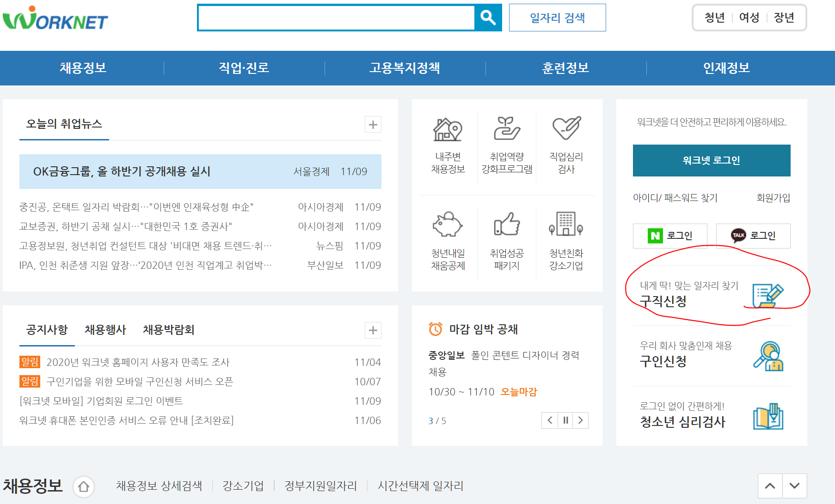Expand today's job news with the plus button
Image resolution: width=835 pixels, height=504 pixels.
[373, 124]
